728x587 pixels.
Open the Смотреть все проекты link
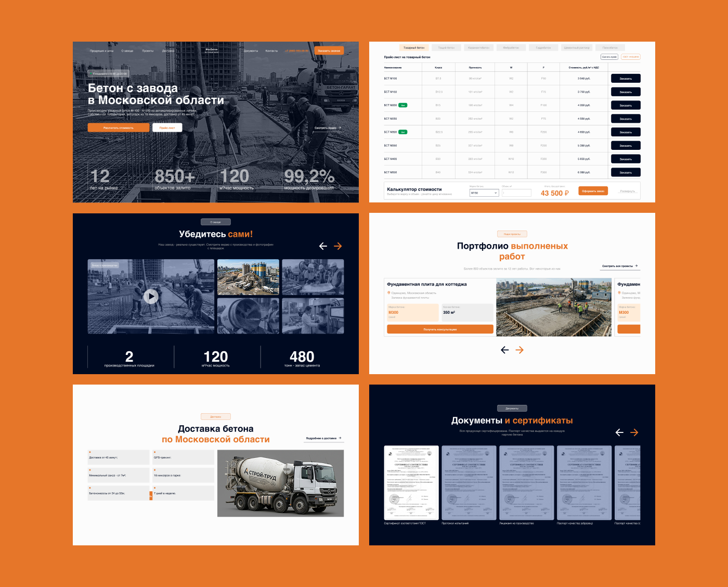pyautogui.click(x=620, y=266)
